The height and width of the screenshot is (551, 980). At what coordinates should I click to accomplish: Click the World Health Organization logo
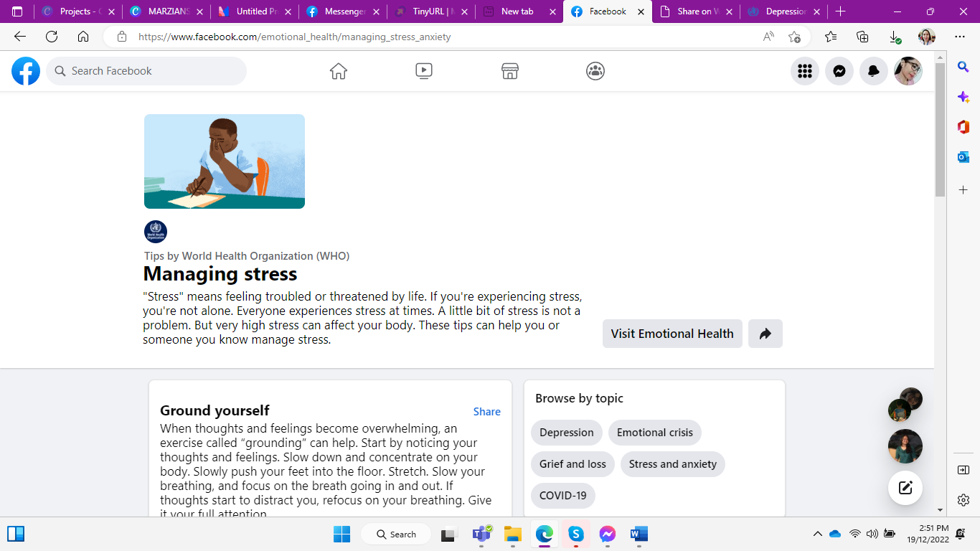click(156, 232)
